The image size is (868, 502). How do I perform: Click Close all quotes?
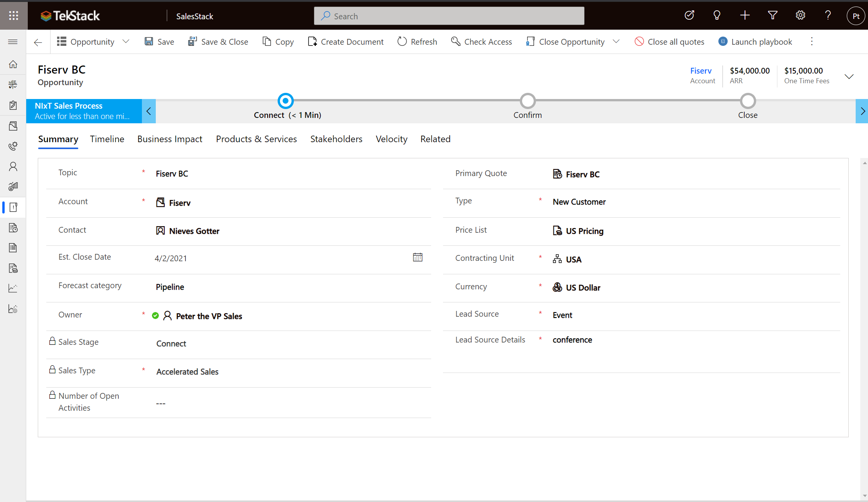click(x=669, y=42)
